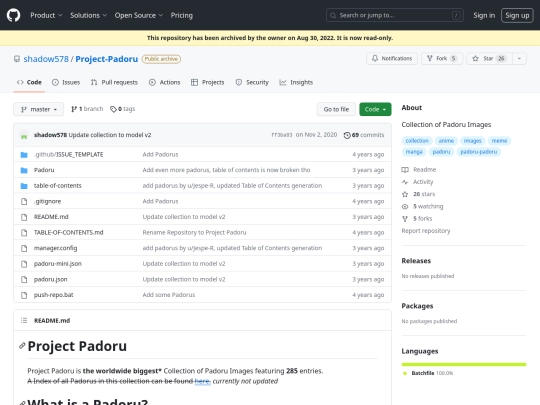Click the Sign in link
Screen dimensions: 540x405
[x=484, y=15]
